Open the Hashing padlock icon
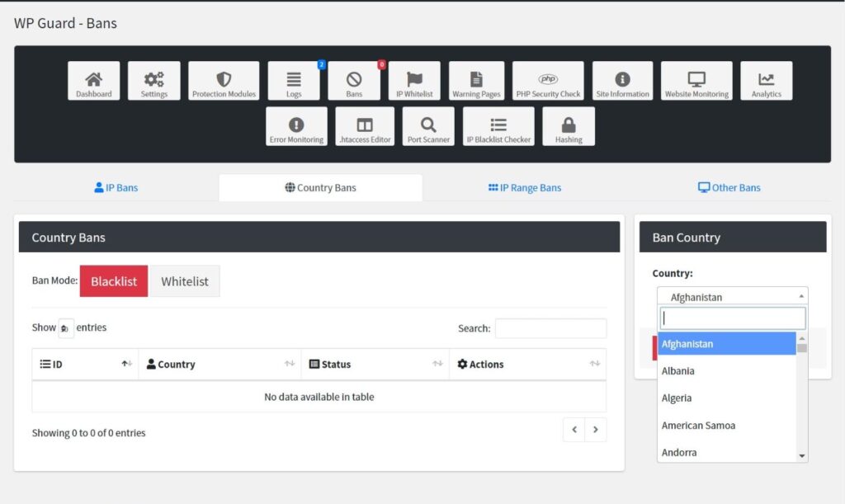Image resolution: width=845 pixels, height=504 pixels. 568,126
